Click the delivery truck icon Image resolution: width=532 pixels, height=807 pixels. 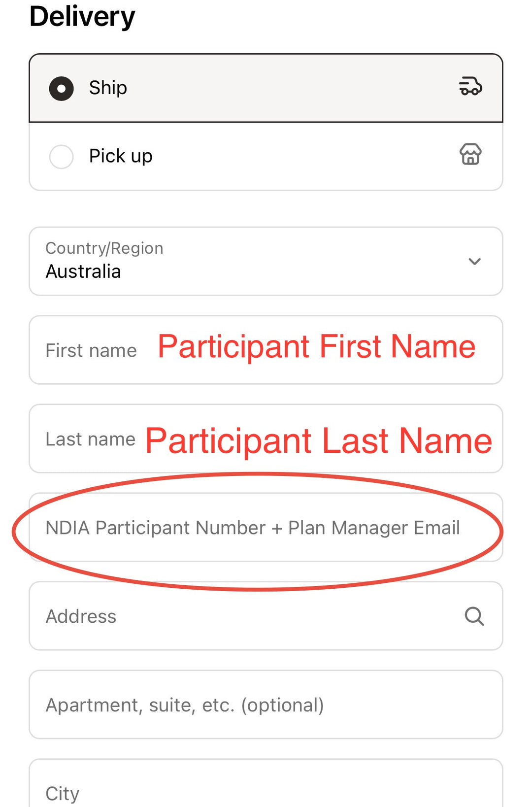pyautogui.click(x=470, y=86)
